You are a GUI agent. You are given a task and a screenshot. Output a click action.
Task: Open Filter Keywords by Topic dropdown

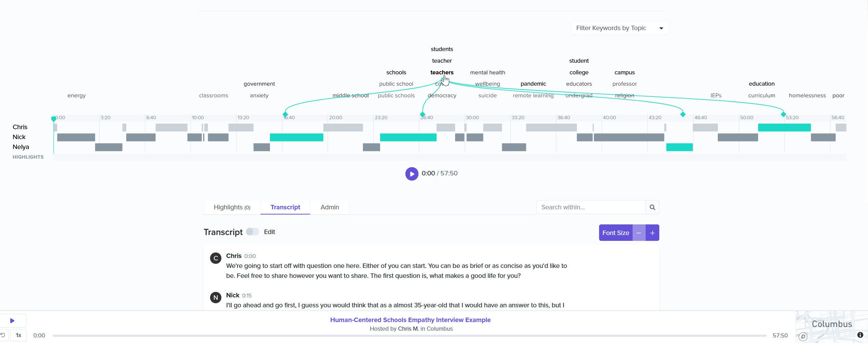[x=620, y=28]
